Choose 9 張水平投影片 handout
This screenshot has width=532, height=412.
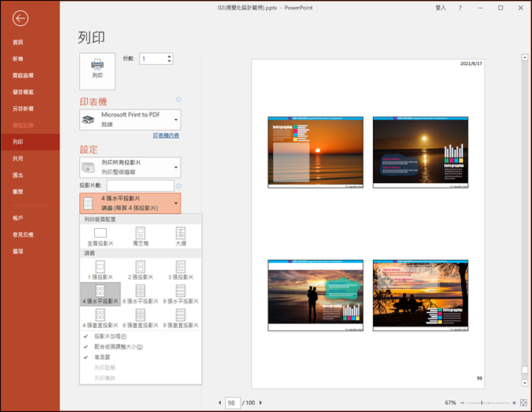coord(180,294)
